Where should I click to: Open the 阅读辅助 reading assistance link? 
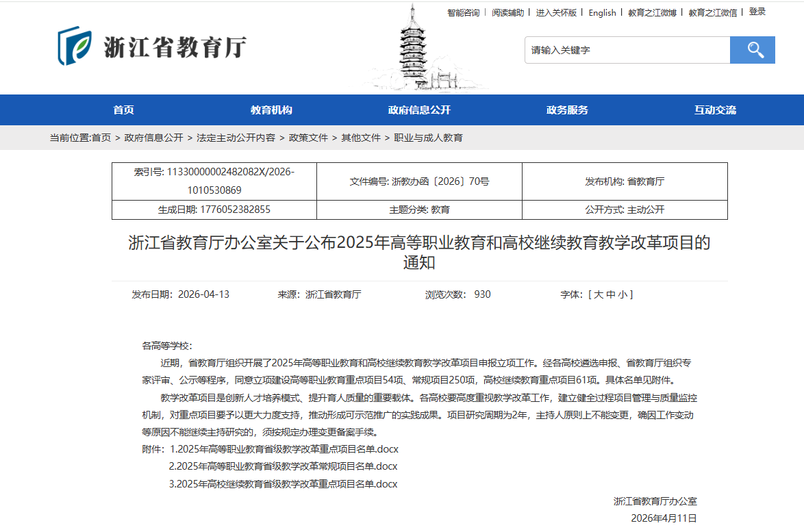507,12
